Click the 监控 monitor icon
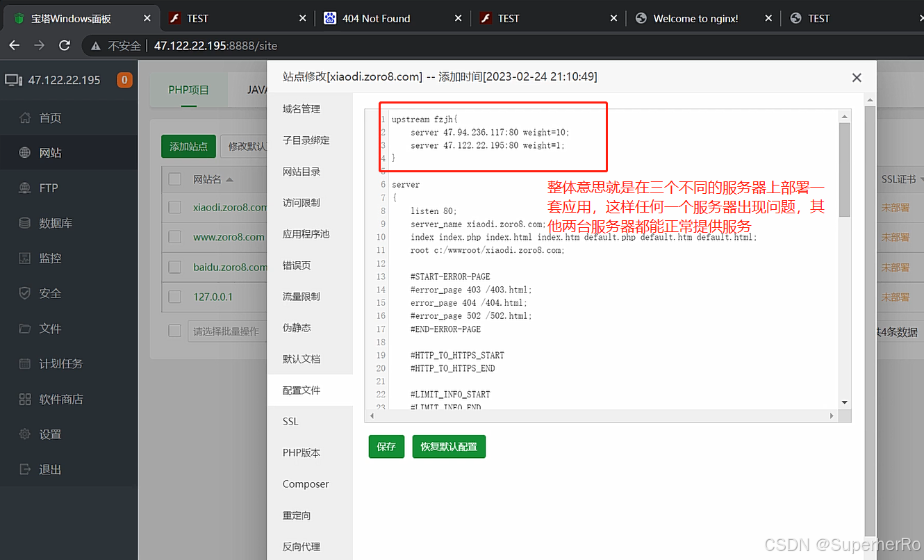Viewport: 924px width, 560px height. click(25, 258)
